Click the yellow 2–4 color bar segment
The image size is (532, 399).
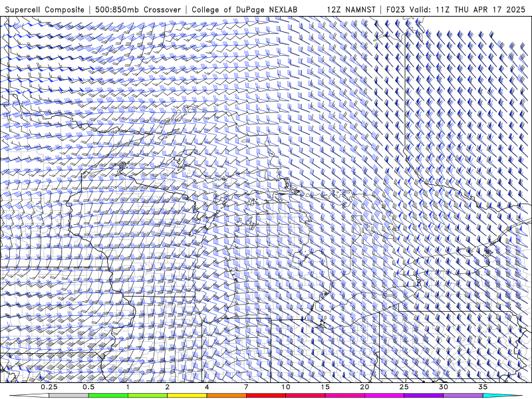point(187,396)
